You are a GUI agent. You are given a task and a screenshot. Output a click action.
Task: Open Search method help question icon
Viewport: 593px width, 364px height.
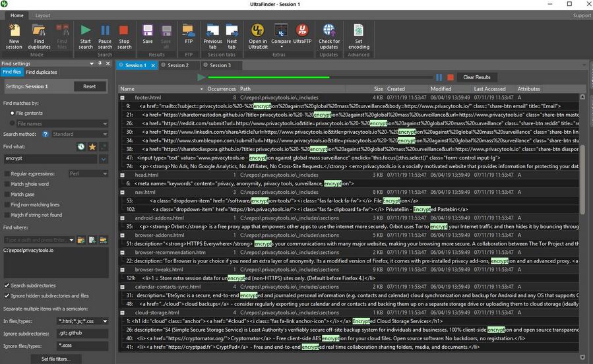pyautogui.click(x=46, y=134)
